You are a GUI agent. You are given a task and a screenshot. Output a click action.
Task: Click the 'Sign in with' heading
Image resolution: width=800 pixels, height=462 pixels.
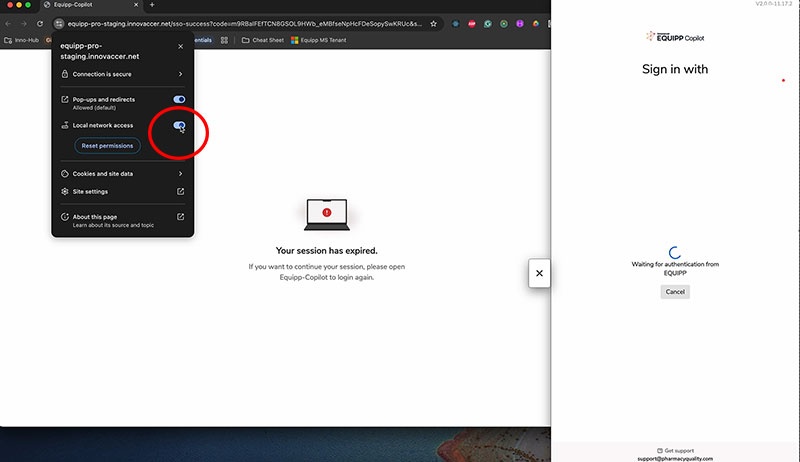pyautogui.click(x=675, y=69)
